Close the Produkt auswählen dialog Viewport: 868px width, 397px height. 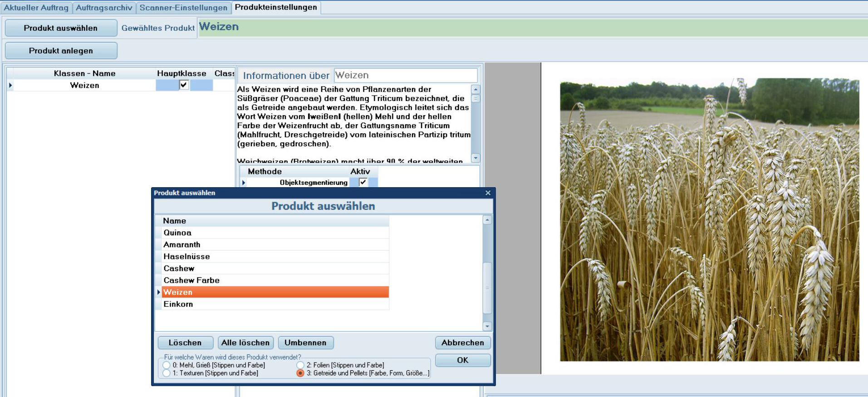click(488, 193)
